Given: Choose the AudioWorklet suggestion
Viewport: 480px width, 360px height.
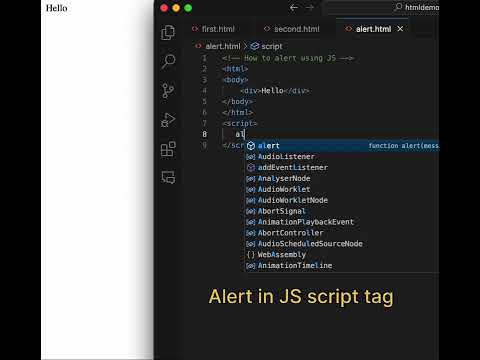Looking at the screenshot, I should point(342,189).
